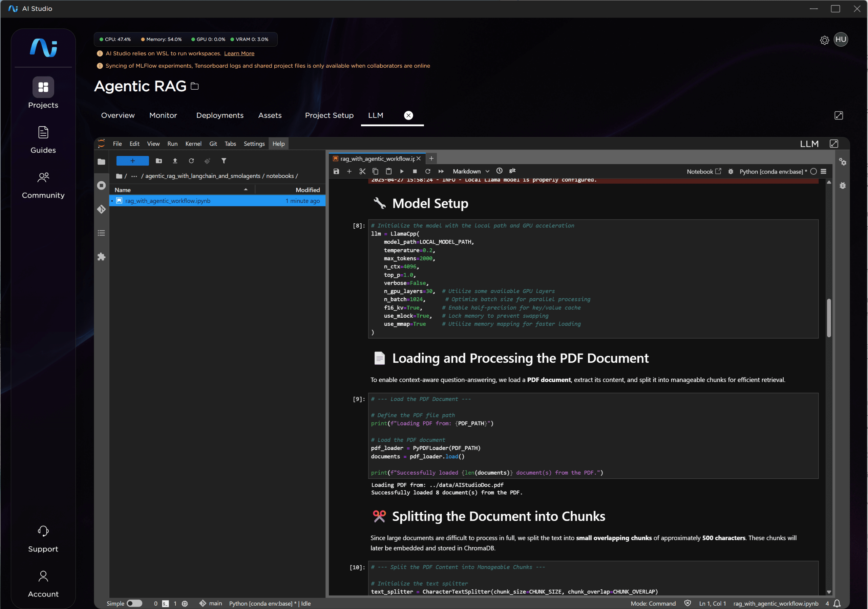Image resolution: width=868 pixels, height=609 pixels.
Task: Switch to the Deployments tab
Action: (x=220, y=115)
